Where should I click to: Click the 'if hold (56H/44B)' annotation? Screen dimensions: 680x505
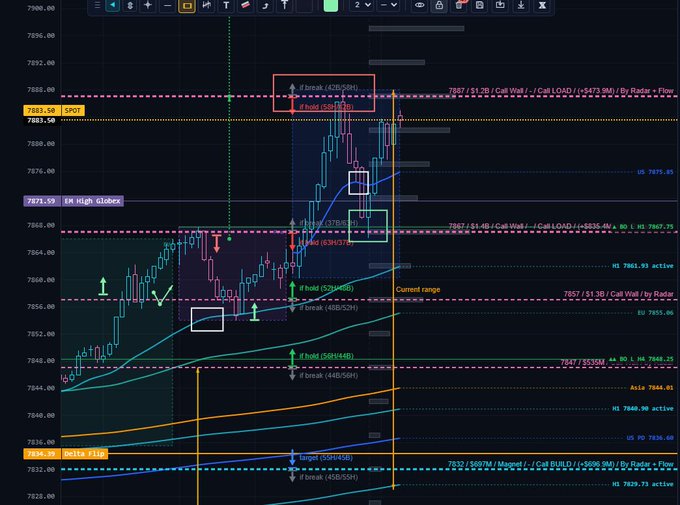(326, 356)
